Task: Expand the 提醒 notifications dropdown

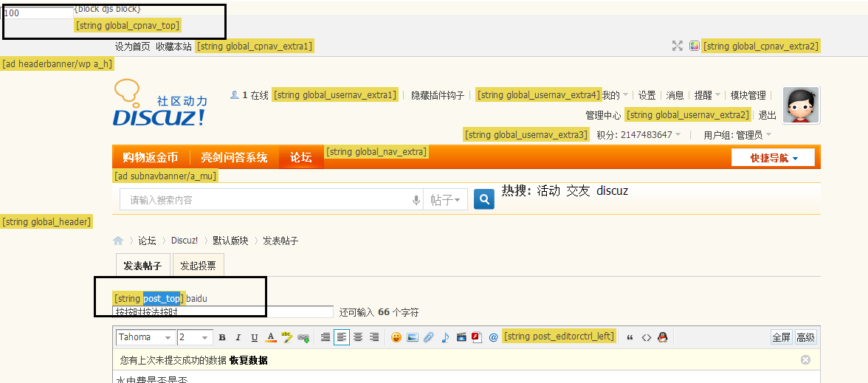Action: coord(707,95)
